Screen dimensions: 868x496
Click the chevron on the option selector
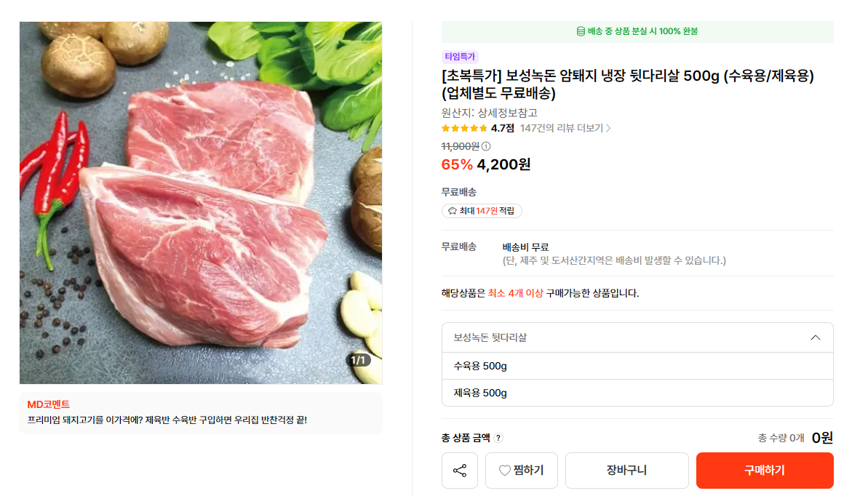click(816, 337)
